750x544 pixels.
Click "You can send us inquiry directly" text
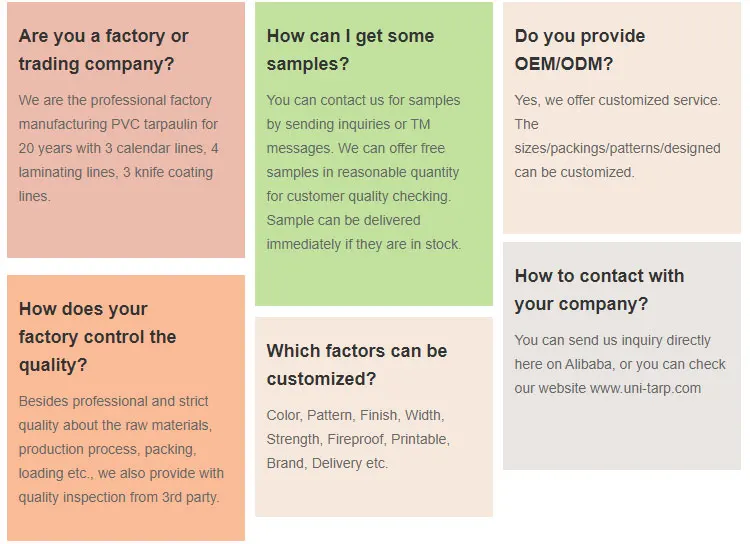(x=612, y=340)
